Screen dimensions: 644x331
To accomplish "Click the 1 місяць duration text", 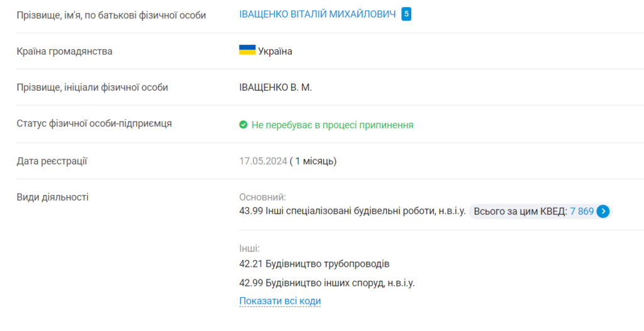I will click(316, 161).
